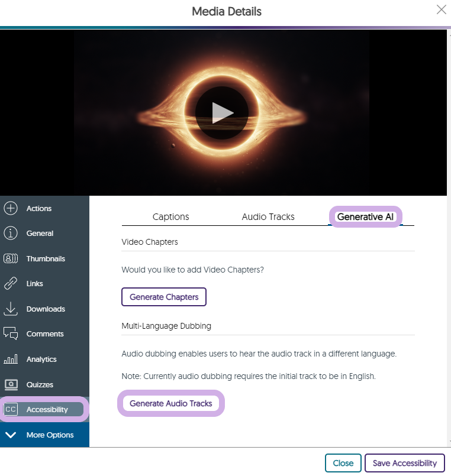Viewport: 451px width, 476px height.
Task: Play the black hole video
Action: (x=222, y=112)
